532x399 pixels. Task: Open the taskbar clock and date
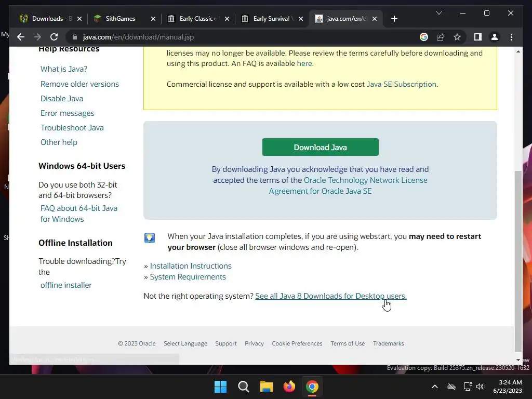508,387
